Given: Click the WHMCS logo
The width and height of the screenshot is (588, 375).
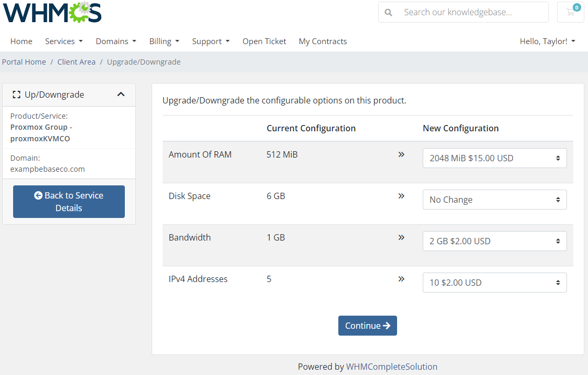Looking at the screenshot, I should (x=52, y=12).
